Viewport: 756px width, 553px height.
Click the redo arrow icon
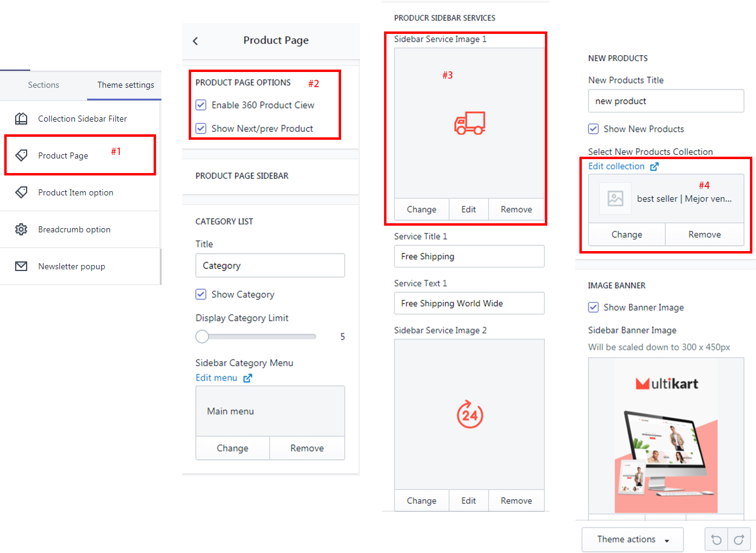pos(738,539)
